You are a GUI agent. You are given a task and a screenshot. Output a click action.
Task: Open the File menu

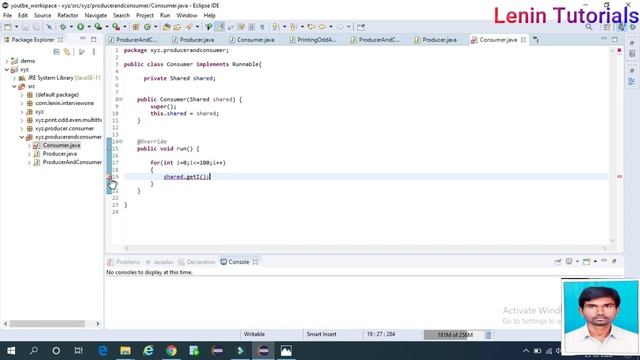7,15
